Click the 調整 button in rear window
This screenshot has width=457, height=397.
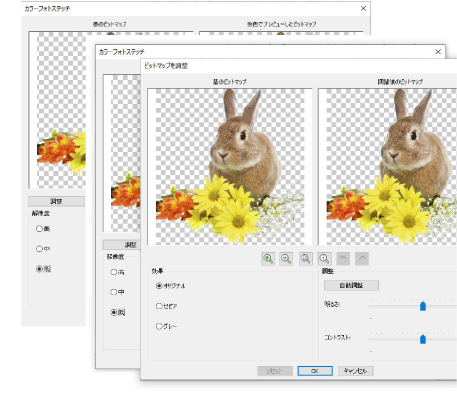pyautogui.click(x=56, y=201)
